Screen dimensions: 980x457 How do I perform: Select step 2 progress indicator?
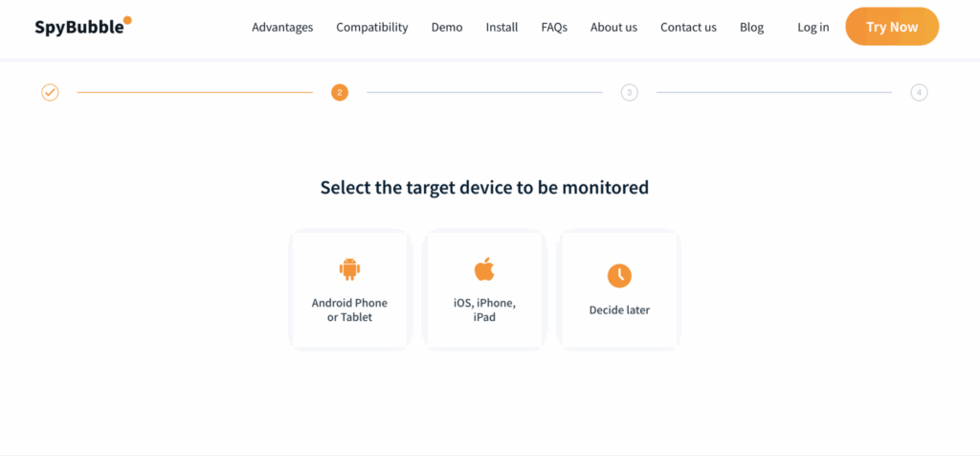click(x=340, y=93)
